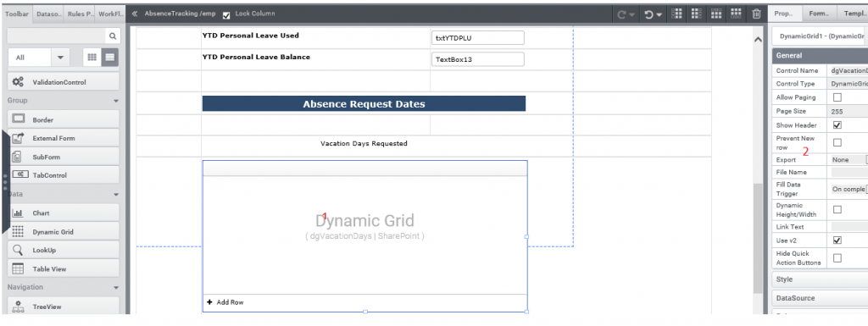Click the canvas vertical scrollbar thumb
This screenshot has width=868, height=326.
758,238
